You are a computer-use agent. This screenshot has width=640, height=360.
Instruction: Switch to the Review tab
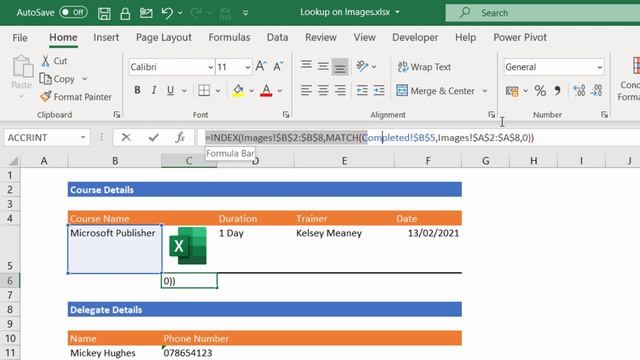[321, 38]
